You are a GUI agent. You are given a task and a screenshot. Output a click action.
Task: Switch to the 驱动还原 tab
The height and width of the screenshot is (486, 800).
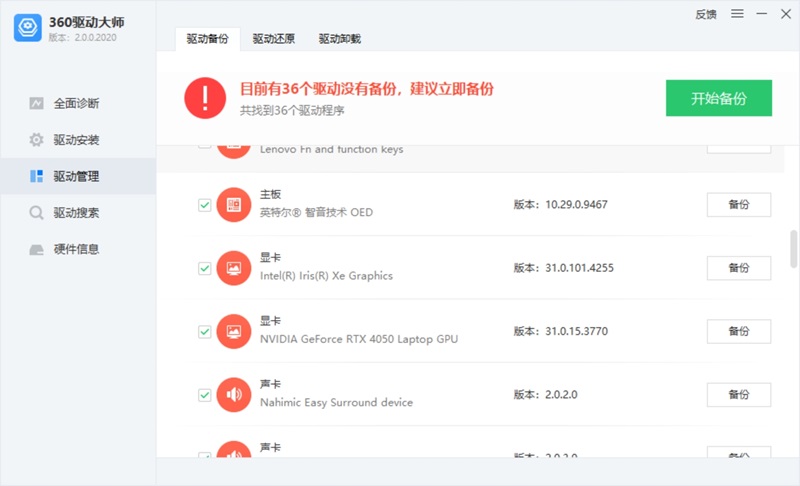(x=274, y=39)
